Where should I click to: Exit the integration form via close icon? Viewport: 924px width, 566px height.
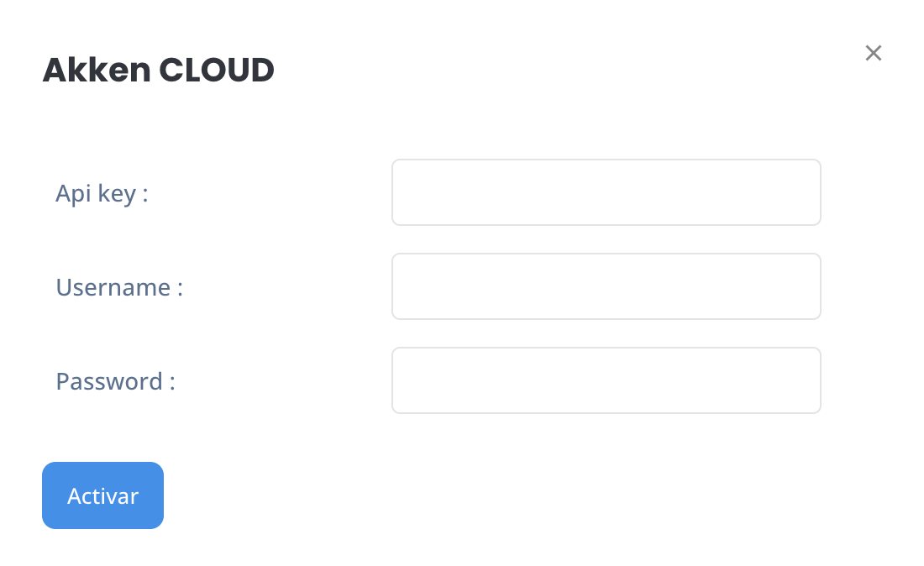pyautogui.click(x=874, y=53)
